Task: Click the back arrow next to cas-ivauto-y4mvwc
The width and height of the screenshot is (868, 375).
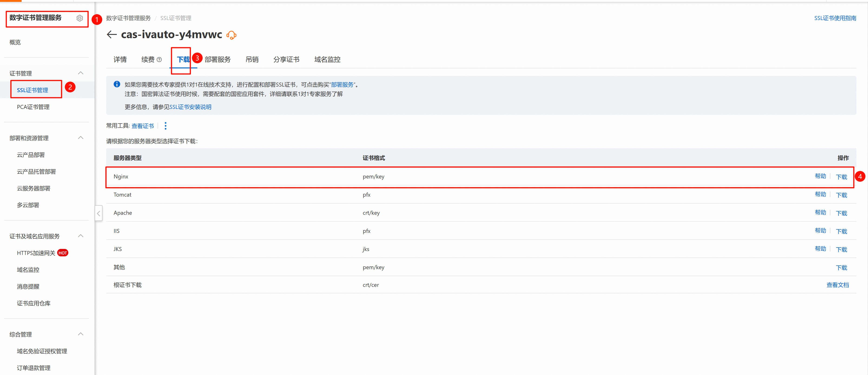Action: pos(112,34)
